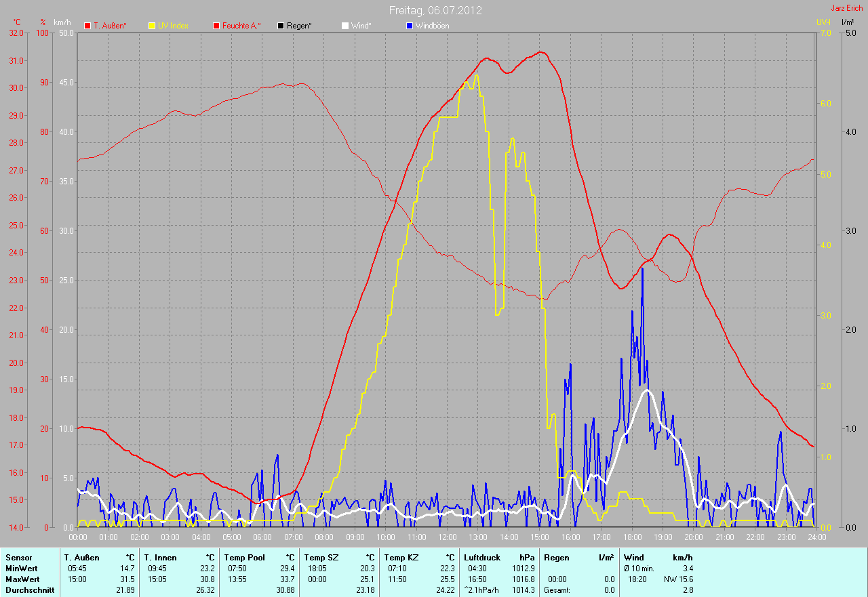Click the red Feuchte A. legend square
Viewport: 868px width, 597px height.
coord(216,26)
